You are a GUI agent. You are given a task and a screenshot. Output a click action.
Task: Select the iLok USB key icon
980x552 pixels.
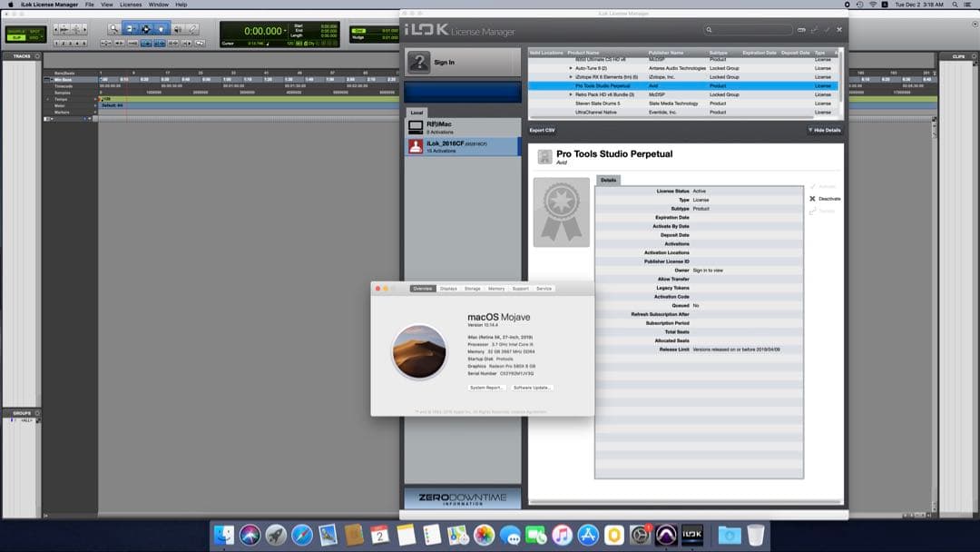pos(416,145)
